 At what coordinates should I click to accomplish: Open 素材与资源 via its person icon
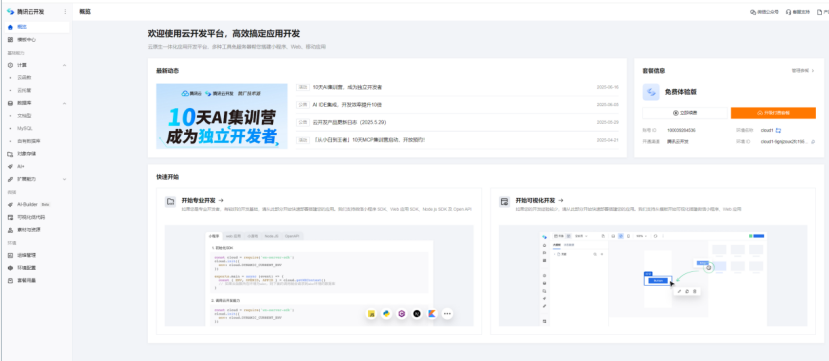11,230
